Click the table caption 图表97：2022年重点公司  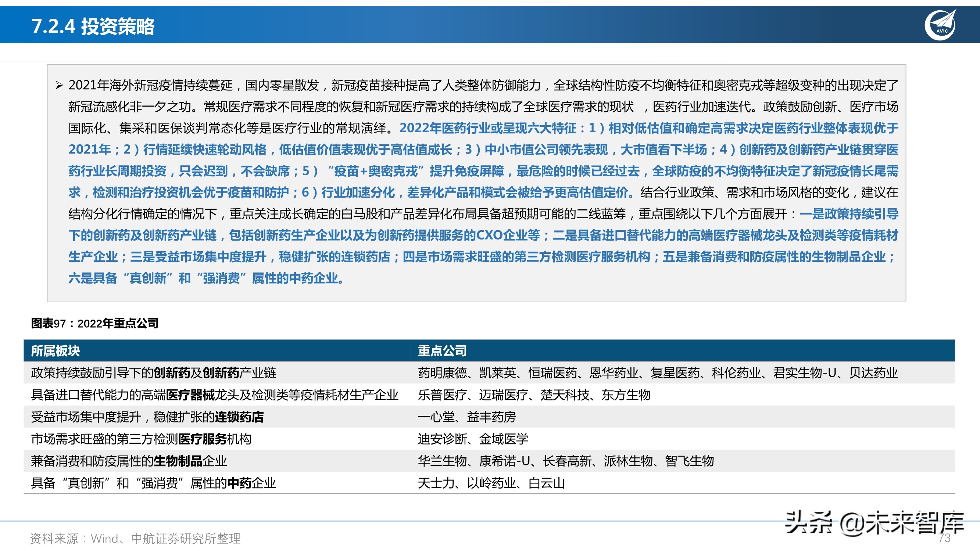(95, 323)
